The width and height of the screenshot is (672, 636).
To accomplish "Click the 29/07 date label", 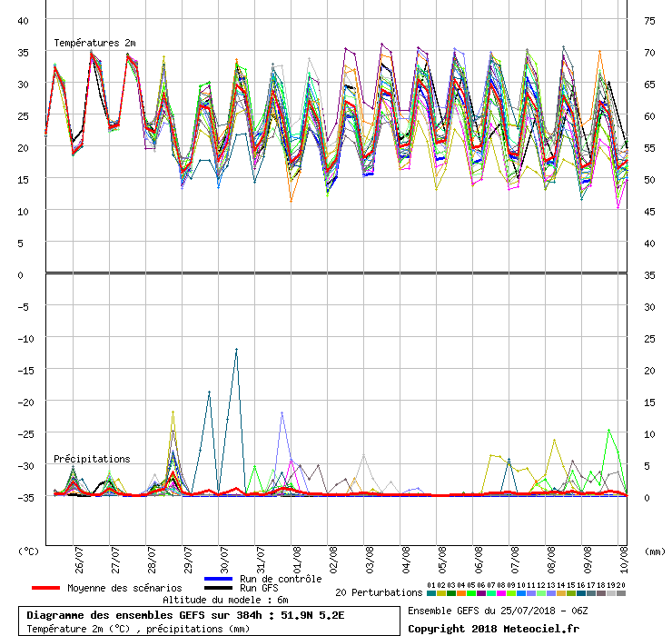I will pos(188,560).
